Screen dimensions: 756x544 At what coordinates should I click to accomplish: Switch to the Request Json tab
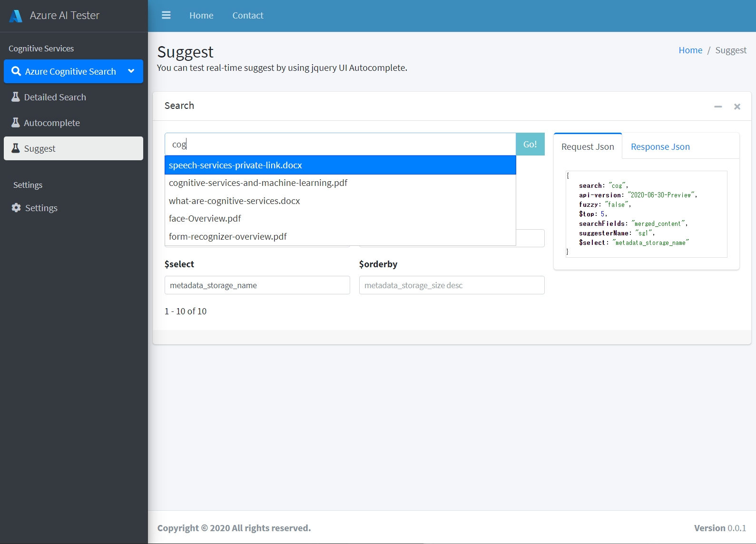click(x=588, y=146)
